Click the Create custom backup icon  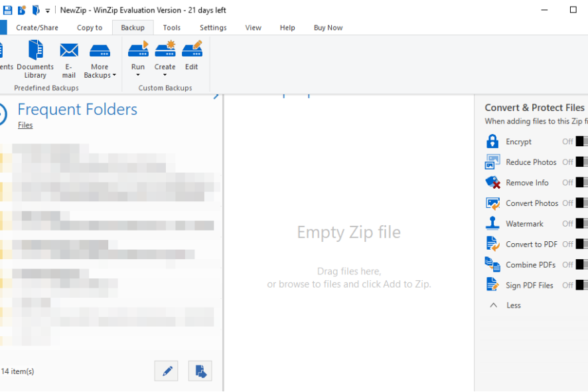tap(165, 50)
